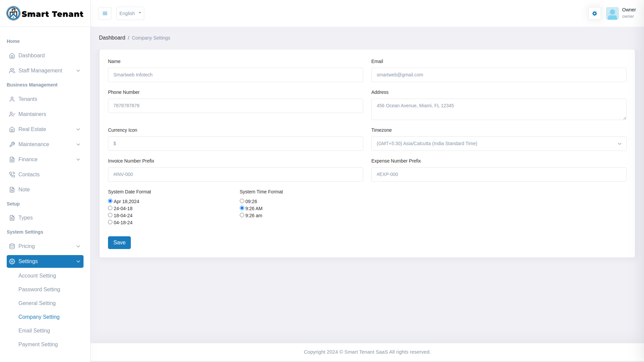Screen dimensions: 644x362
Task: Go to Dashboard via breadcrumb link
Action: [112, 38]
